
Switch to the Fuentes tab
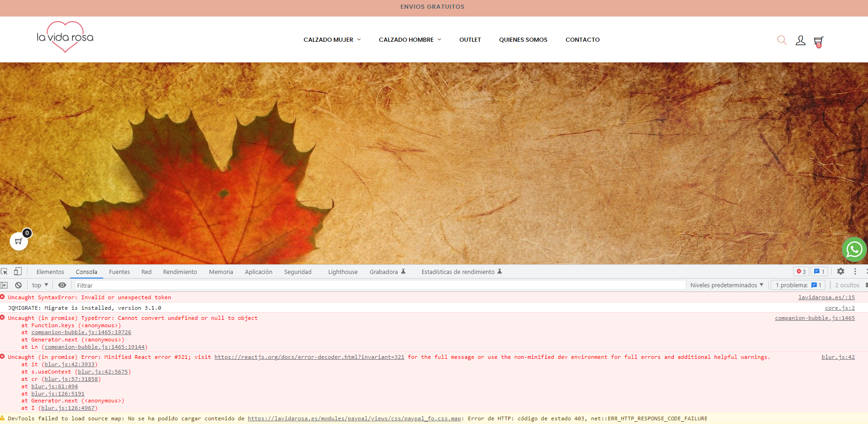tap(119, 272)
